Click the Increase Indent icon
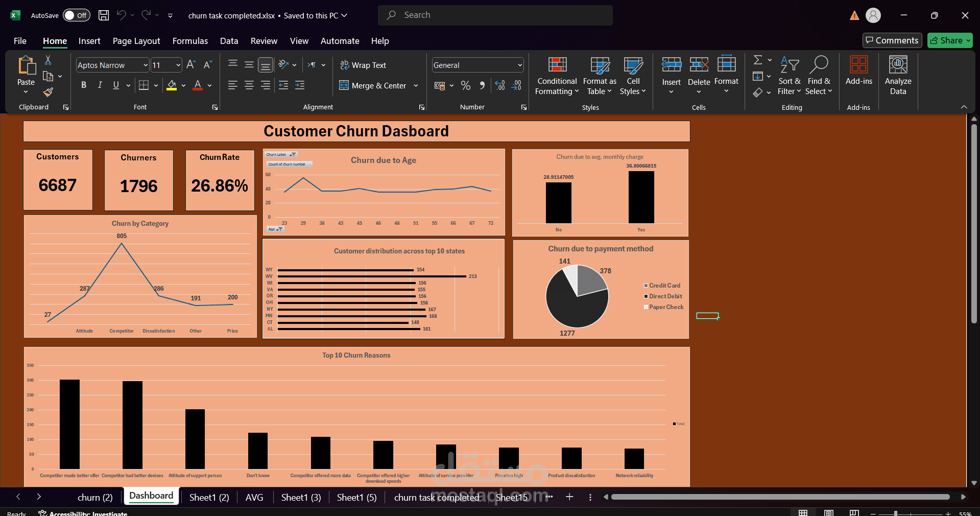 tap(300, 85)
